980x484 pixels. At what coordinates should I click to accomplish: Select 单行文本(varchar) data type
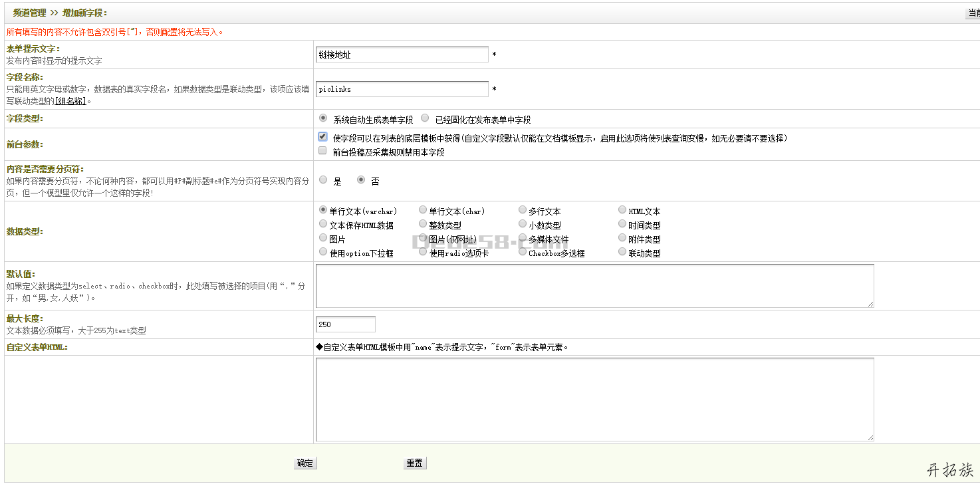click(x=323, y=210)
